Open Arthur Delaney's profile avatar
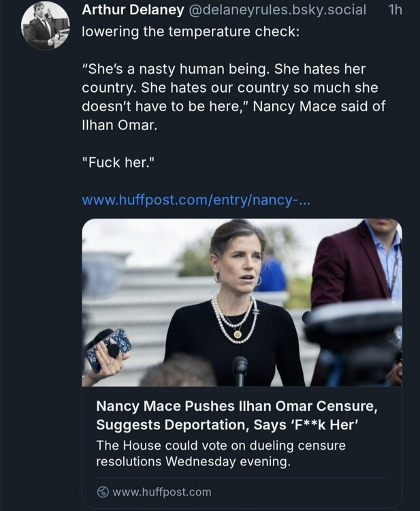Screen dimensions: 420x511 pyautogui.click(x=45, y=26)
